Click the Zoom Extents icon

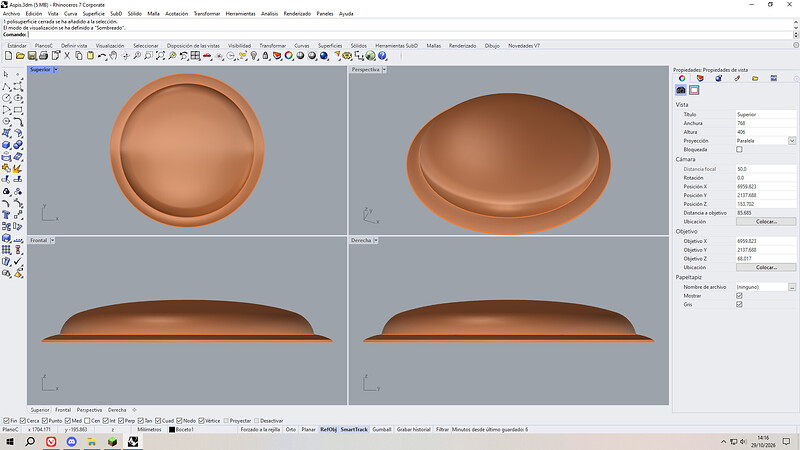(160, 56)
